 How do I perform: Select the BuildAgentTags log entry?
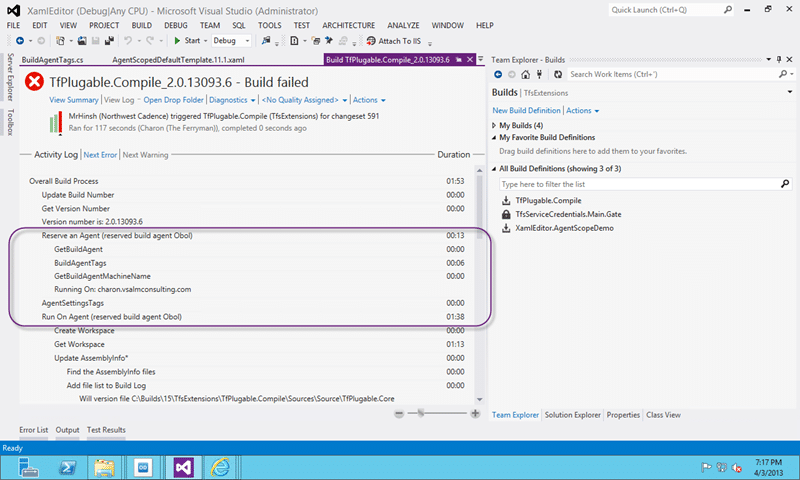[80, 263]
